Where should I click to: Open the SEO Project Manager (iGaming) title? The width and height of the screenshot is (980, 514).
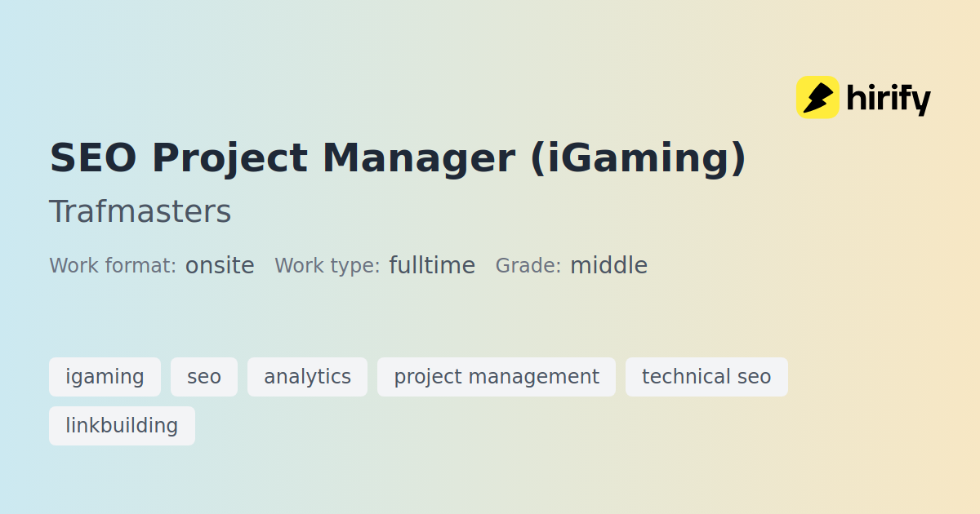click(x=398, y=158)
